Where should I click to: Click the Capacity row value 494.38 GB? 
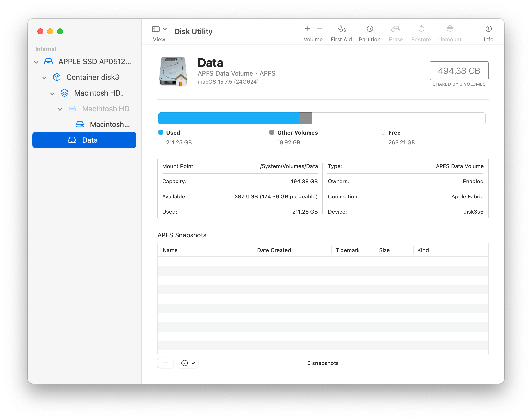(304, 182)
